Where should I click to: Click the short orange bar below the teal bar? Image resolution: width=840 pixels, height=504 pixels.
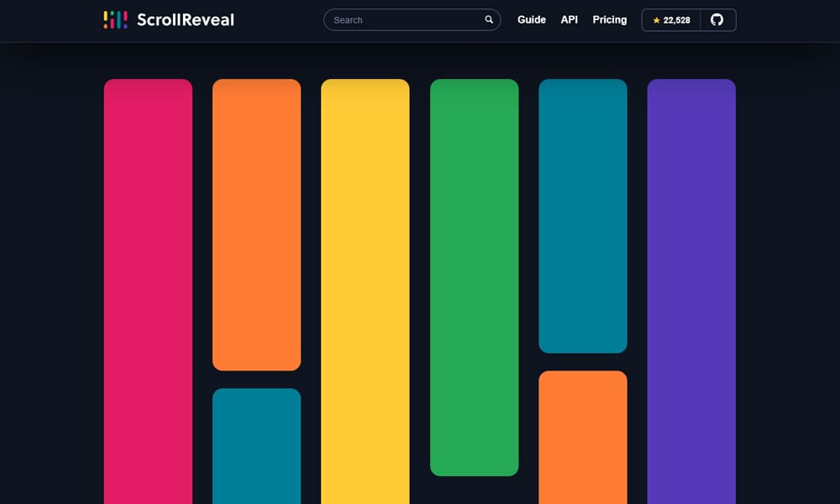pyautogui.click(x=583, y=437)
